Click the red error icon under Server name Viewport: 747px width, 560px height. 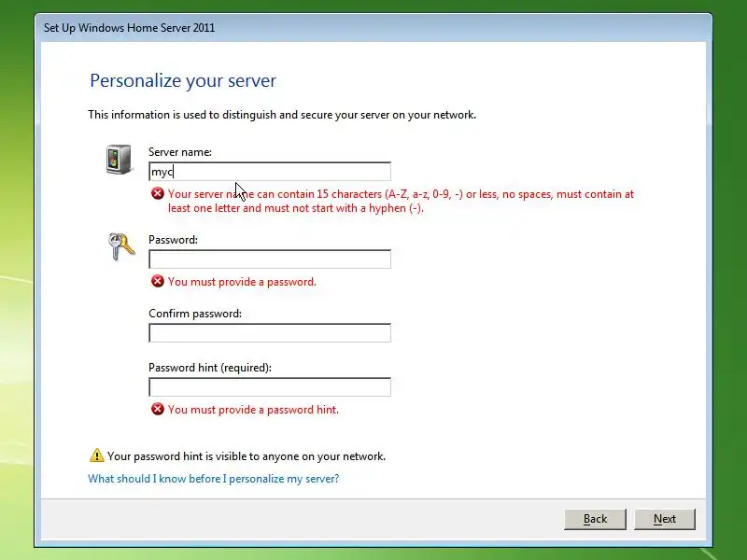[x=158, y=193]
